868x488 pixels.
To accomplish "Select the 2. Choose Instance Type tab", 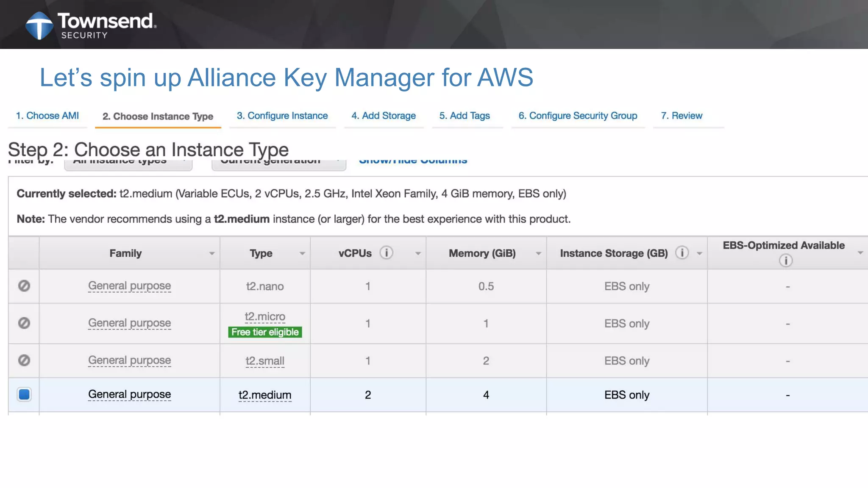I will point(158,116).
